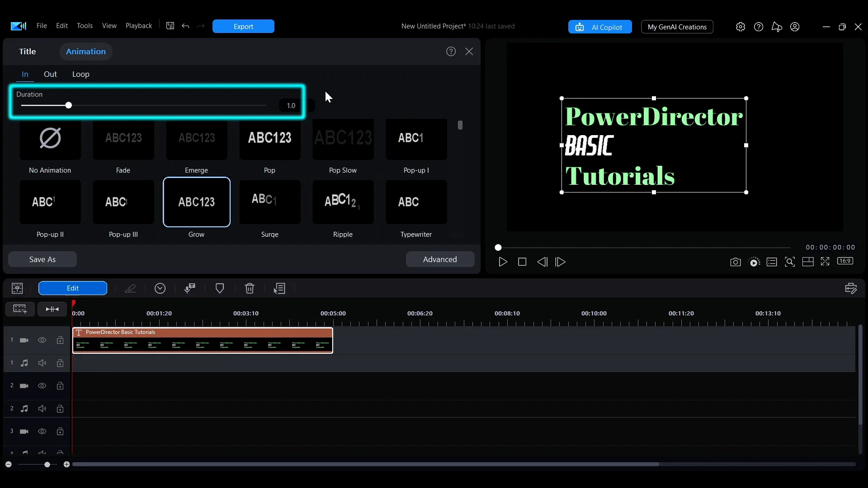Lock audio track 1
This screenshot has height=488, width=868.
(60, 363)
